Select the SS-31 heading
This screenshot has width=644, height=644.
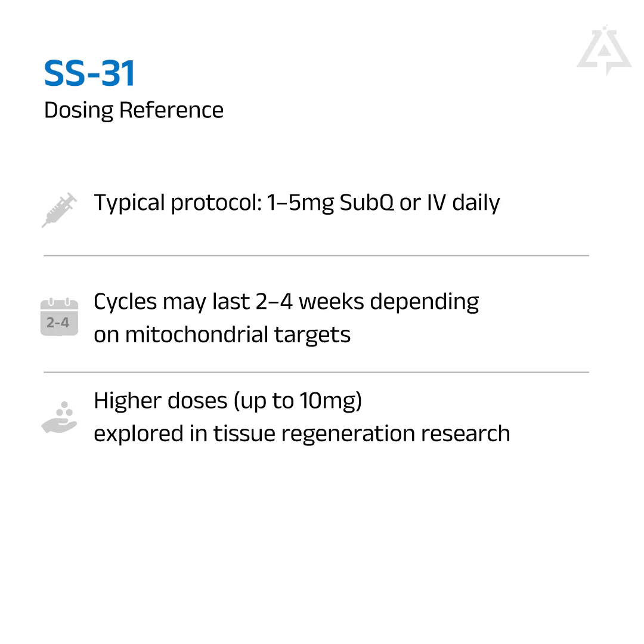[x=90, y=74]
